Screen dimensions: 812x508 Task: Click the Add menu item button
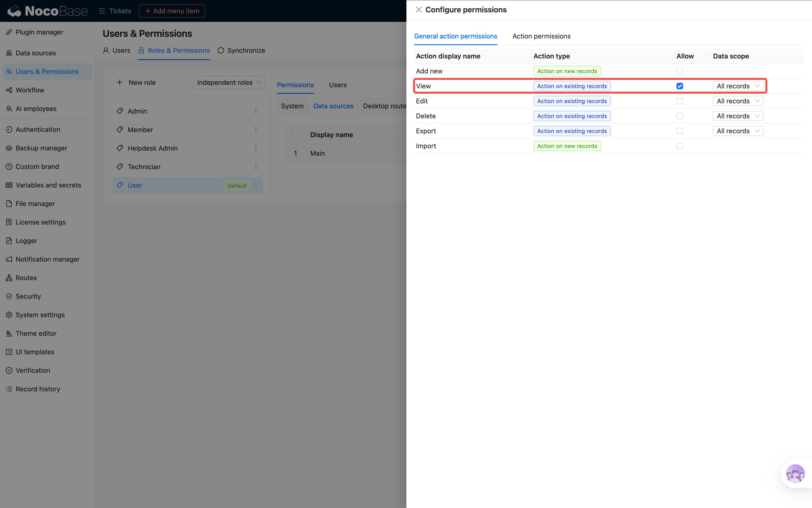coord(172,11)
